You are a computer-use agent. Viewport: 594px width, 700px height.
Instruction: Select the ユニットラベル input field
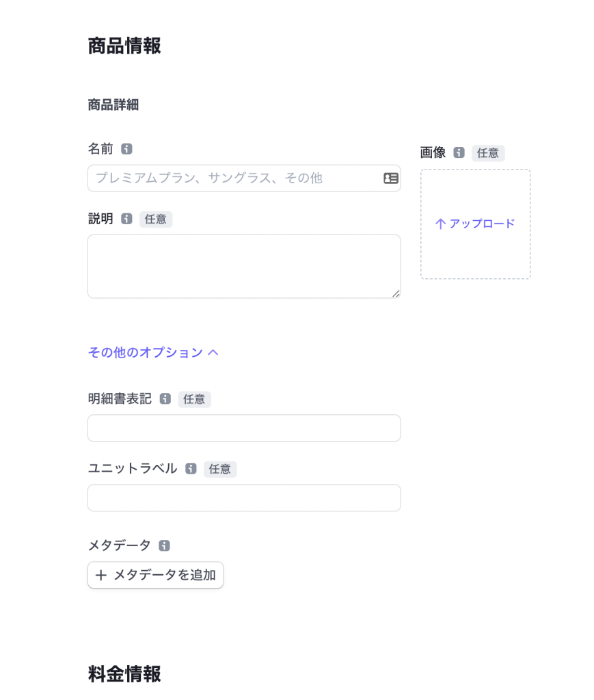click(x=244, y=498)
